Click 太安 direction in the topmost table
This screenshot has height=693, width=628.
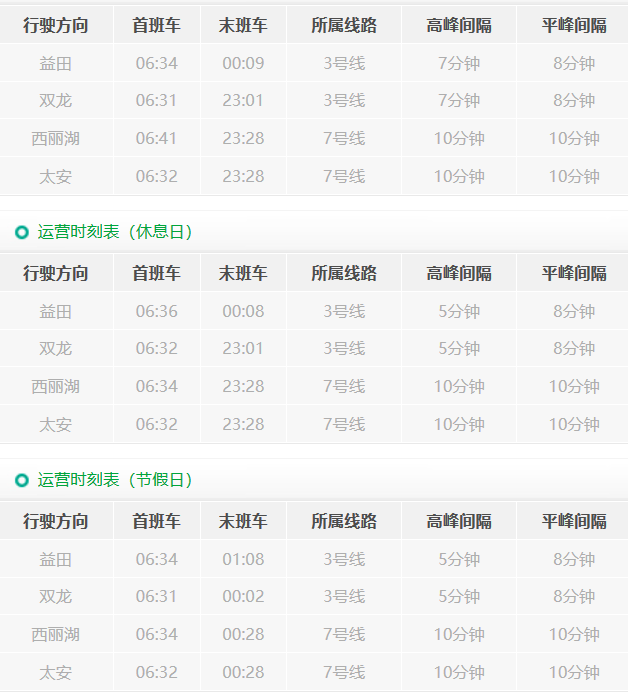click(56, 177)
